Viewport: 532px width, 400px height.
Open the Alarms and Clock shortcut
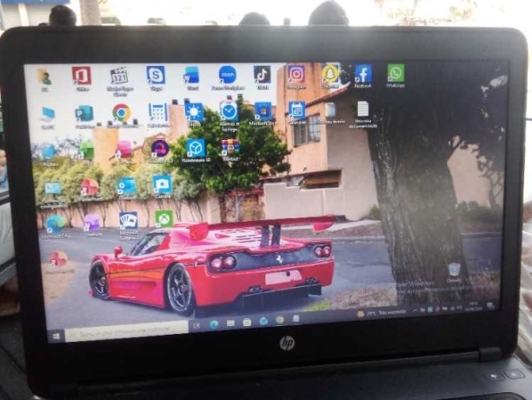[229, 117]
